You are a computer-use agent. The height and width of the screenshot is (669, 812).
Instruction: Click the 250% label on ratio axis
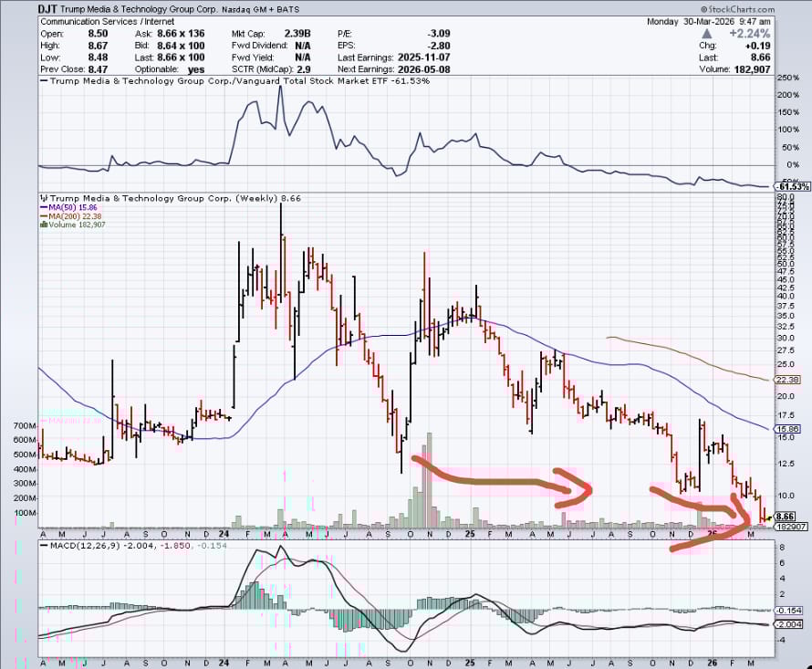[x=787, y=78]
